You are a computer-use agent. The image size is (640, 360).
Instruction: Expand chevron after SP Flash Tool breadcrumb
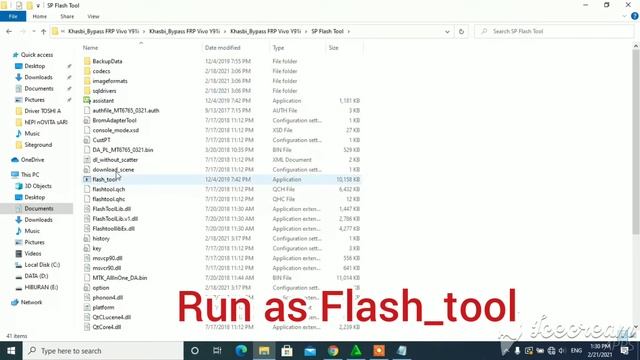click(349, 31)
